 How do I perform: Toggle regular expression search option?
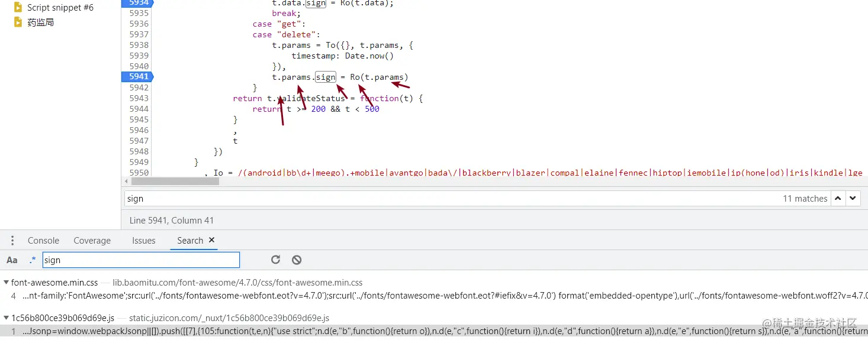coord(33,260)
